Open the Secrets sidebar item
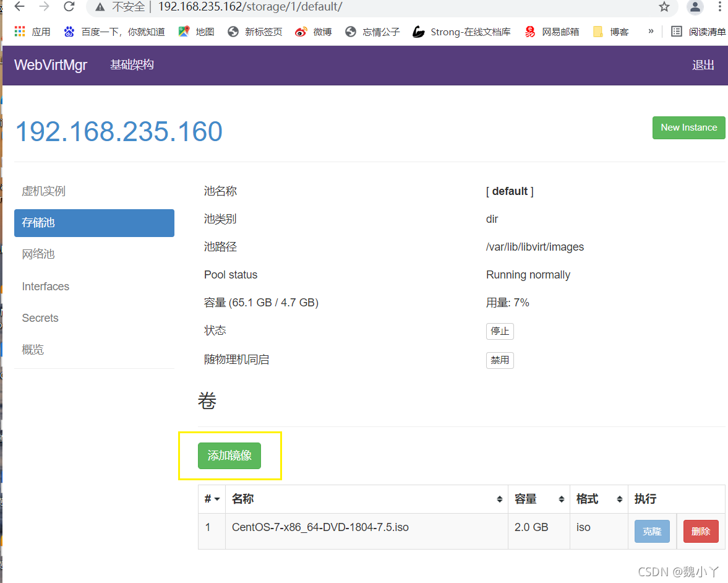The width and height of the screenshot is (728, 583). (x=94, y=317)
